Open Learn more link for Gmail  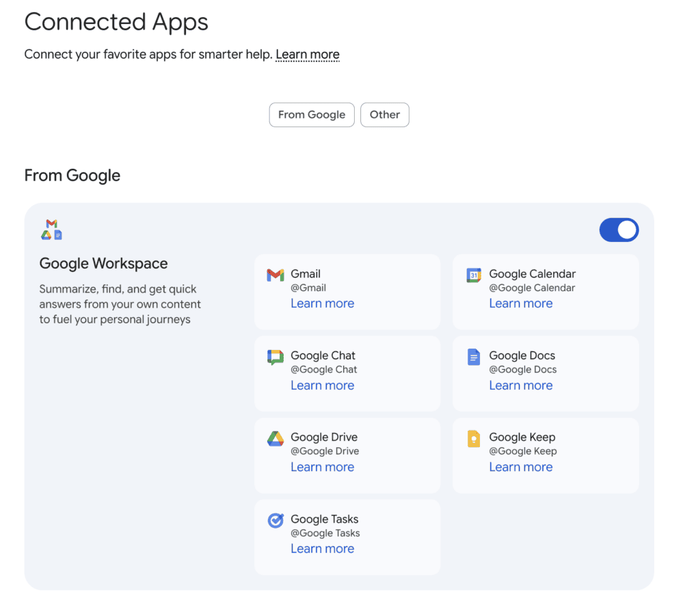(x=323, y=304)
